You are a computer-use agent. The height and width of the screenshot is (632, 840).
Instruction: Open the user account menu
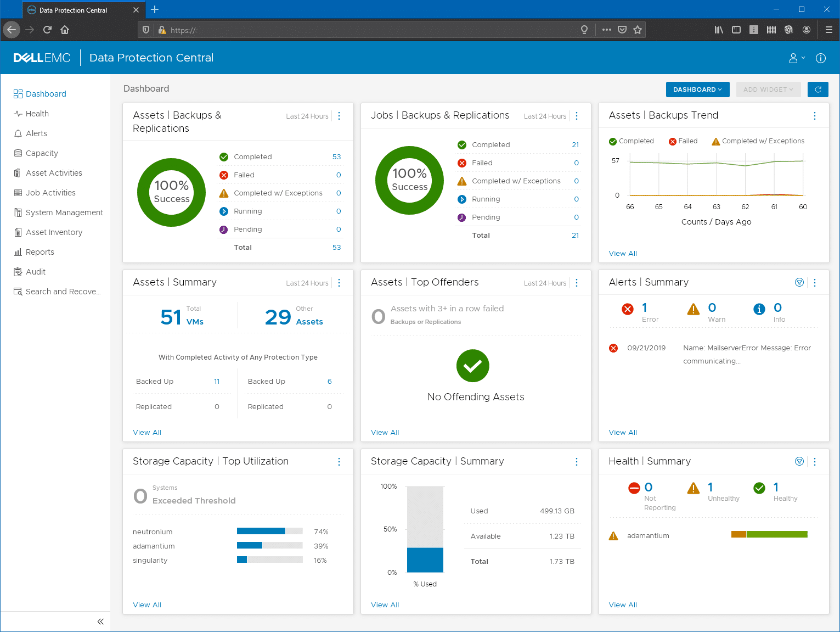pos(797,58)
